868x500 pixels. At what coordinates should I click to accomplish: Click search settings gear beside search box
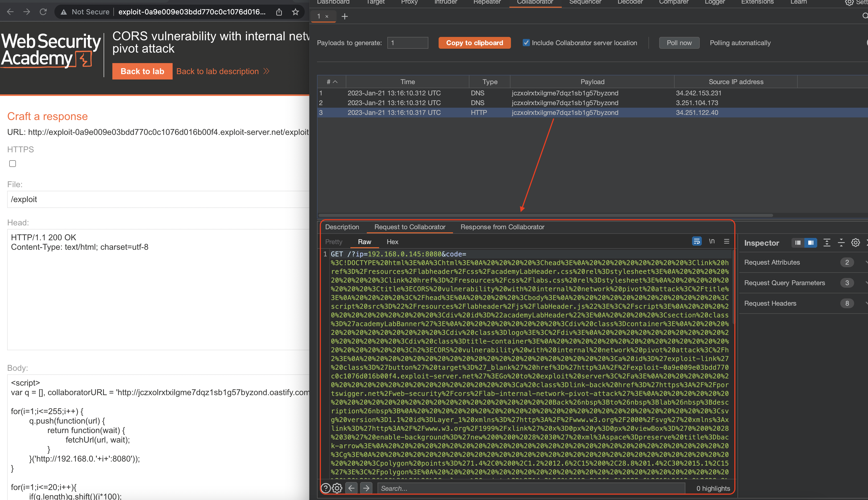(337, 488)
